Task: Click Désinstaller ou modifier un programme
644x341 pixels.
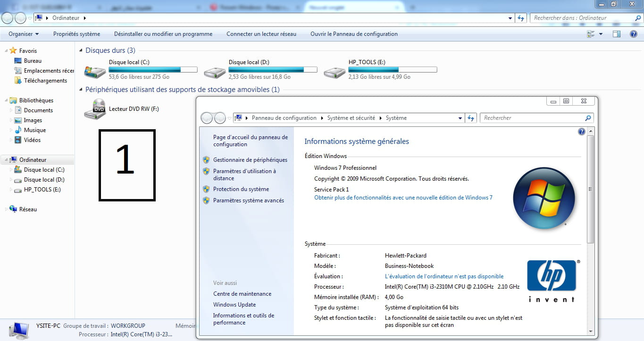Action: coord(163,34)
